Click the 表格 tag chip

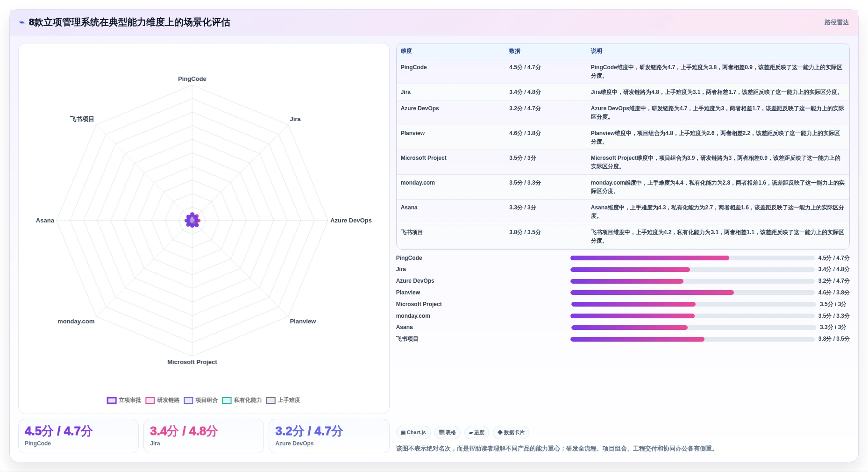(448, 432)
